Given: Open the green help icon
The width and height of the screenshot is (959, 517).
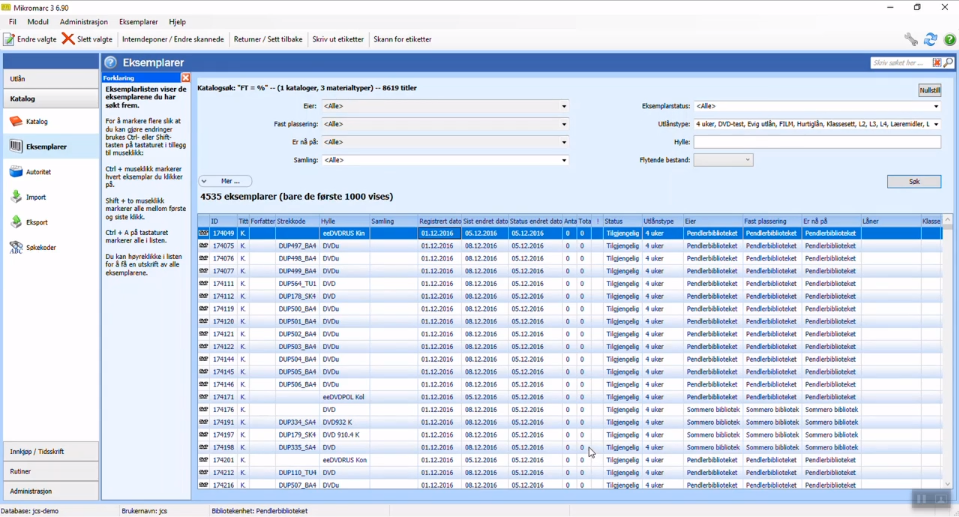Looking at the screenshot, I should click(x=949, y=39).
